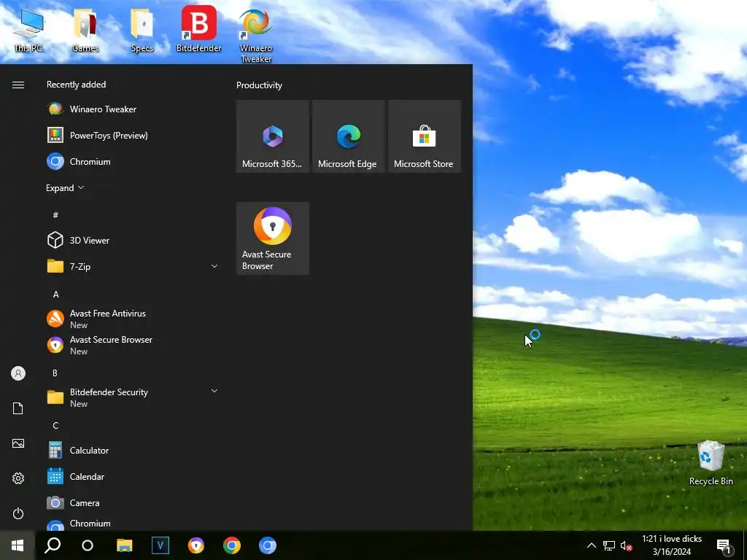
Task: Open Chromium under the C section
Action: pos(133,524)
